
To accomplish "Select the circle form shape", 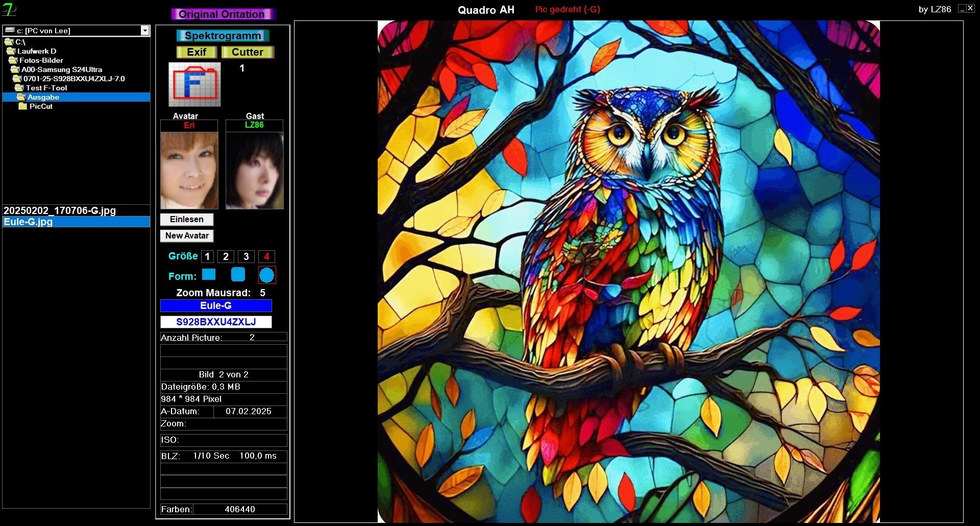I will [x=266, y=275].
